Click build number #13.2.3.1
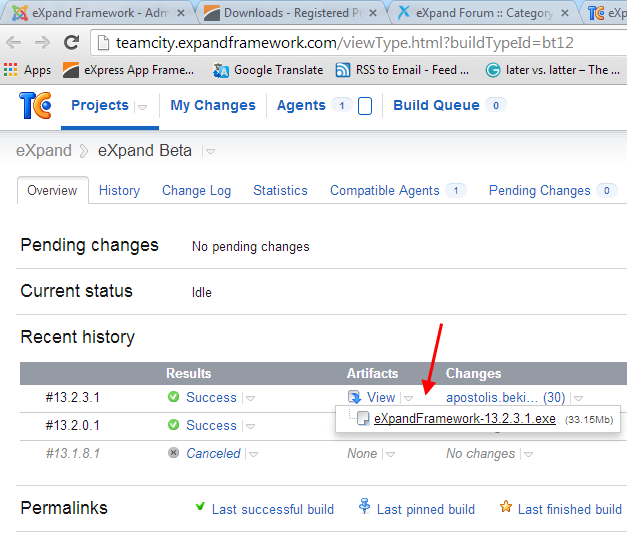 point(72,397)
